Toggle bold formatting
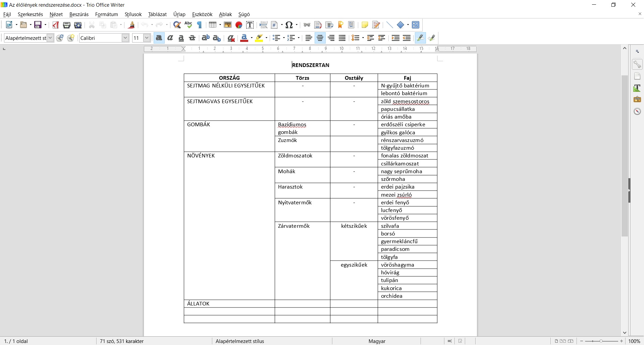Screen dimensions: 644x345 coord(159,38)
